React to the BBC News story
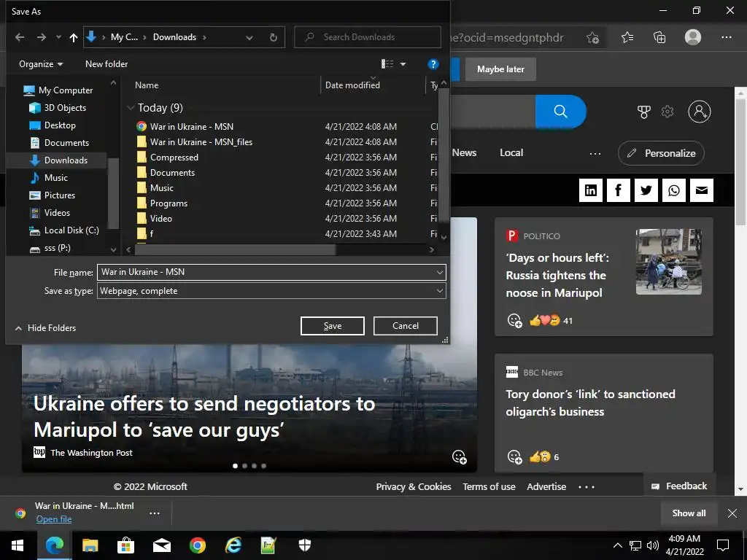The image size is (747, 560). 514,456
